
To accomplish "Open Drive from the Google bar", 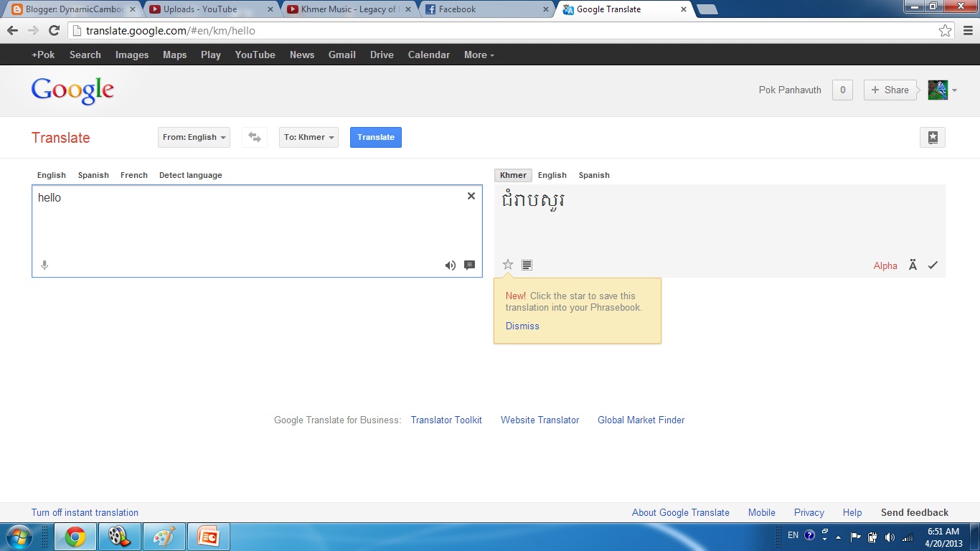I will pyautogui.click(x=382, y=55).
